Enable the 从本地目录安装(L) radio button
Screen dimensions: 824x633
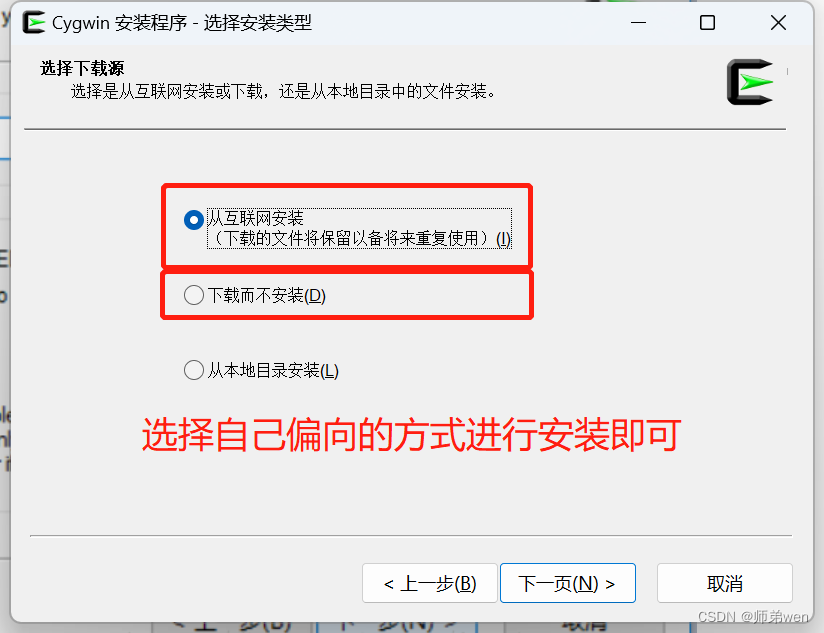click(x=194, y=370)
